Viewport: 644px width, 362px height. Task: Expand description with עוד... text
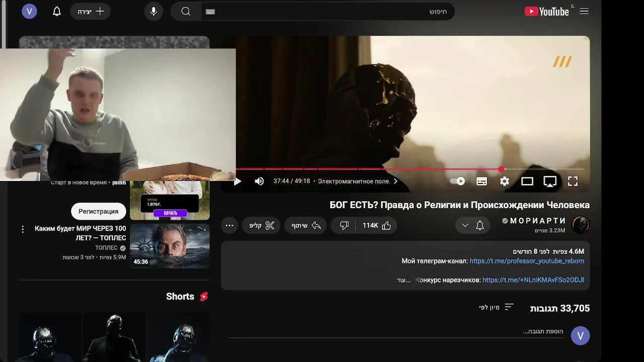point(404,280)
